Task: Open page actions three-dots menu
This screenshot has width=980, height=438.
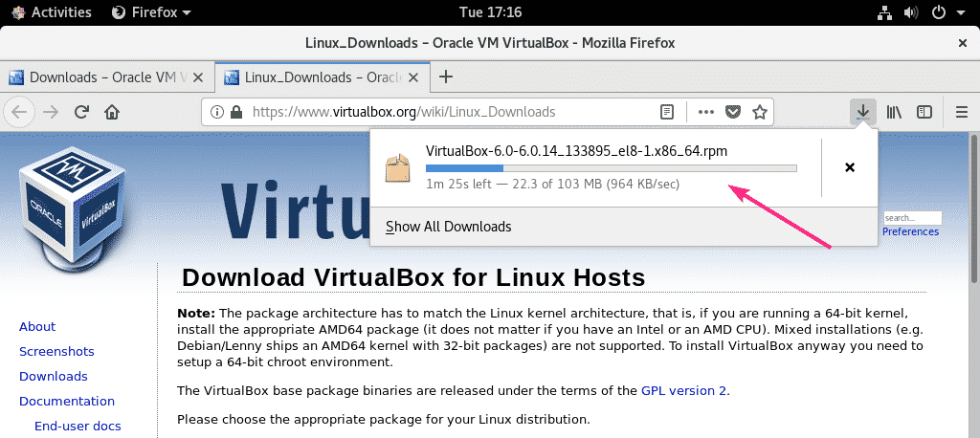Action: 705,112
